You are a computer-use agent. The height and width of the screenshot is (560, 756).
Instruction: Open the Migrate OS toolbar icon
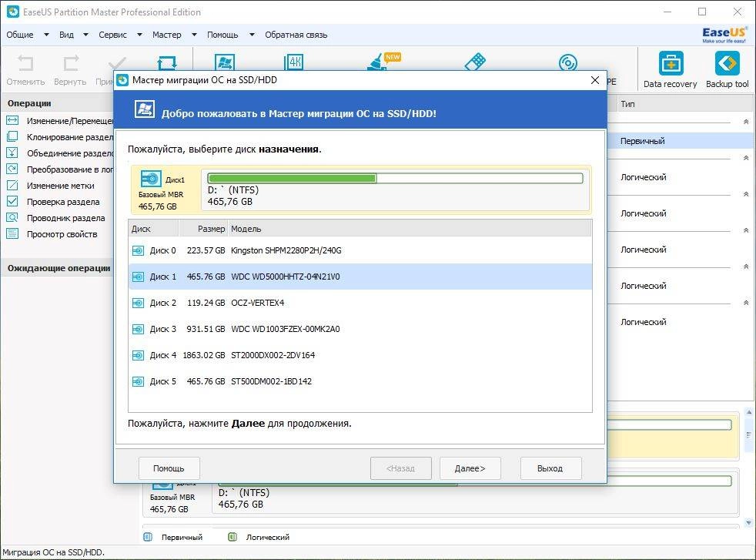[225, 62]
